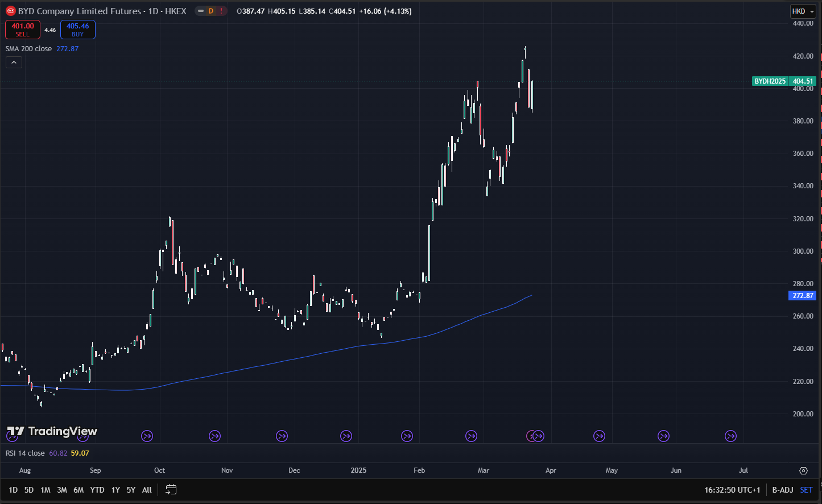The height and width of the screenshot is (504, 822).
Task: Click the 272.87 value beside SMA 200 close
Action: pyautogui.click(x=67, y=49)
